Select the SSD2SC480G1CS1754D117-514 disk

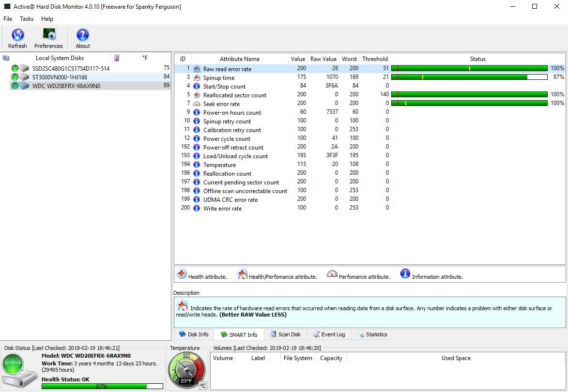coord(71,68)
